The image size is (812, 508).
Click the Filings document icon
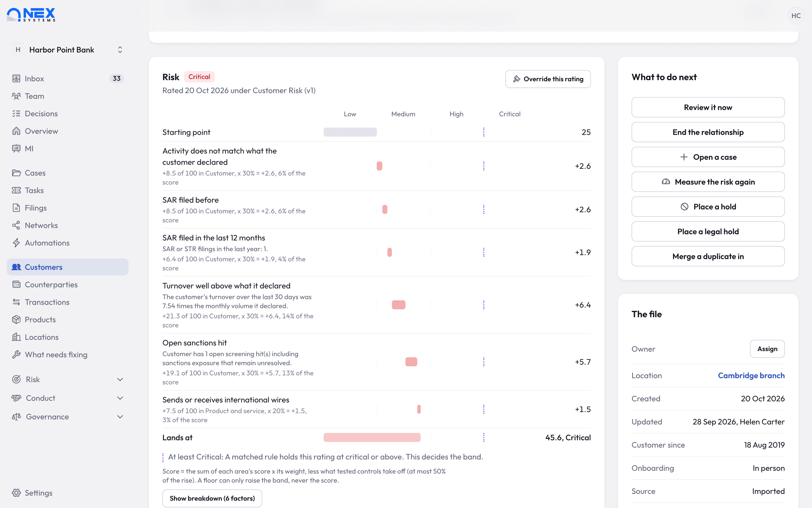click(x=16, y=208)
